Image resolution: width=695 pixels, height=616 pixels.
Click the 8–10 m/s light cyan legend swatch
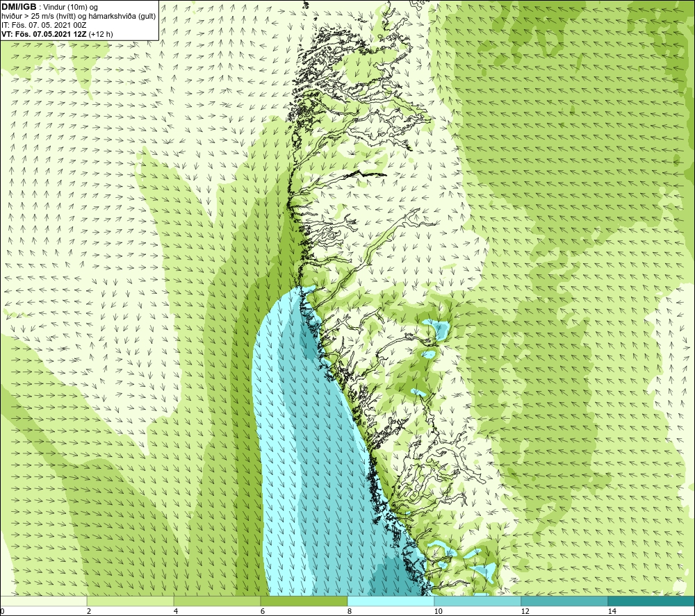[391, 601]
